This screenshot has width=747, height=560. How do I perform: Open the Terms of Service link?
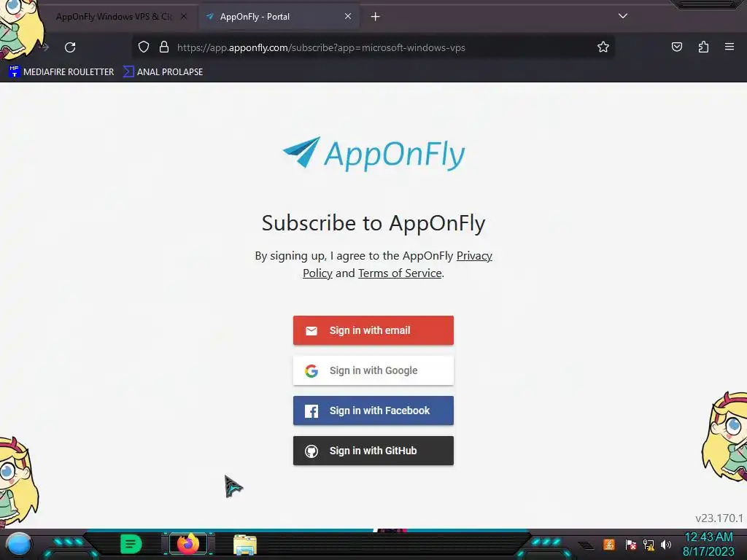(400, 273)
